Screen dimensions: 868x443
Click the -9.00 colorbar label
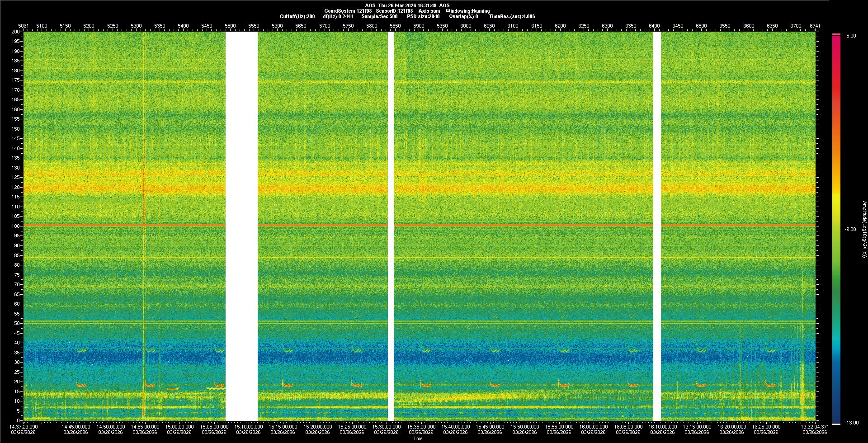(x=850, y=230)
